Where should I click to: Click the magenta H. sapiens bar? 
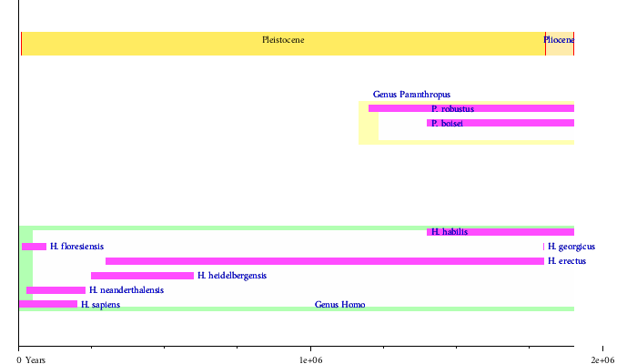coord(48,304)
